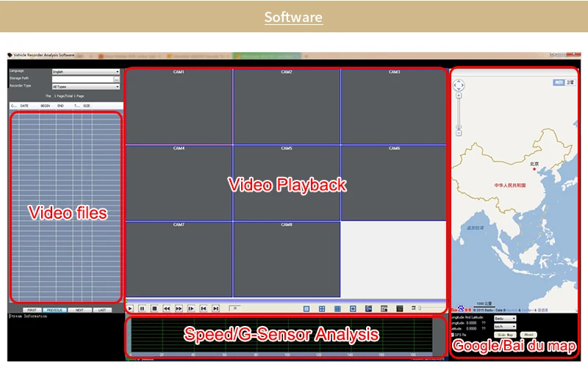The height and width of the screenshot is (370, 588).
Task: Open the km/h speed unit dropdown
Action: [x=505, y=327]
